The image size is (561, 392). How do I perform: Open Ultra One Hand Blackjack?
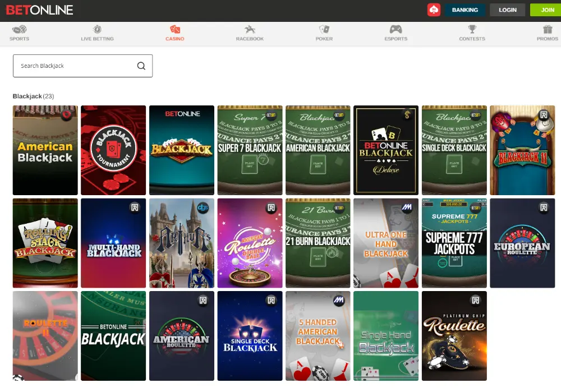coord(386,243)
